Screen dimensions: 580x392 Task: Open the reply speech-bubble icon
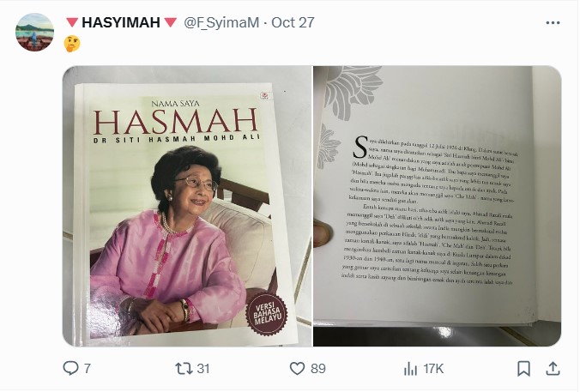coord(70,368)
